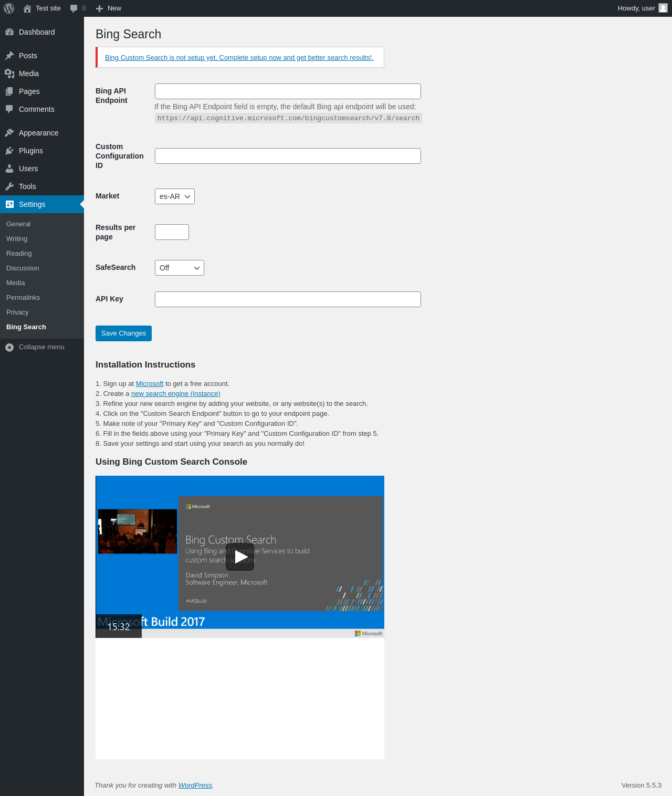Click the Posts pushpin icon

9,56
